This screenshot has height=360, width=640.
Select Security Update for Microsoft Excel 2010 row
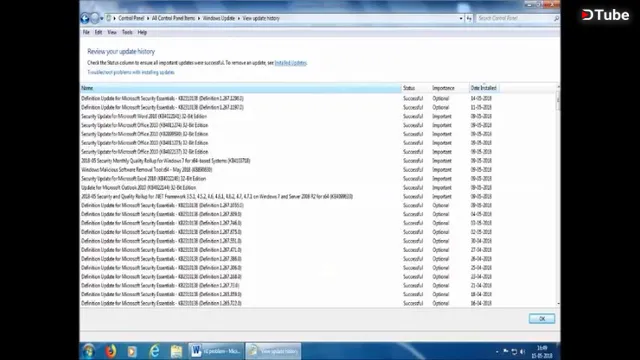pyautogui.click(x=318, y=179)
